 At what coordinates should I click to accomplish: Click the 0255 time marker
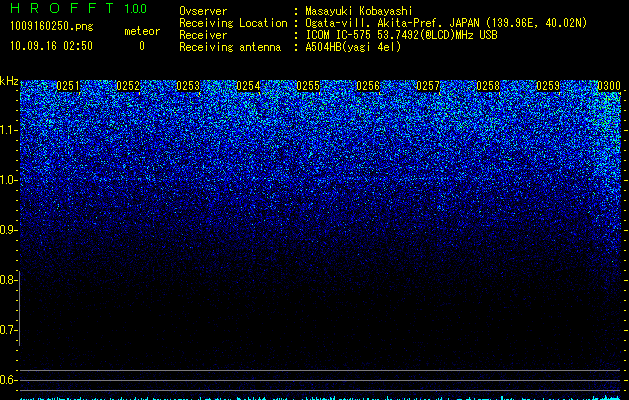pos(308,86)
